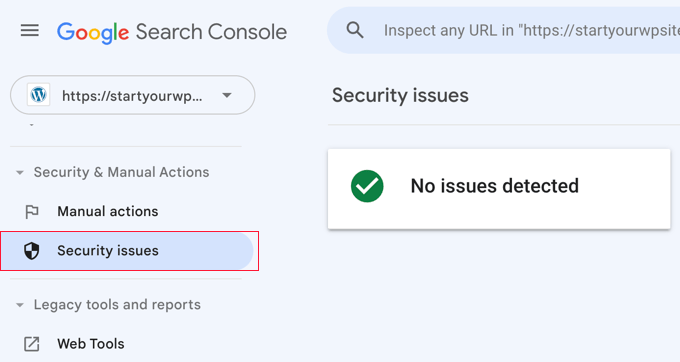Collapse the Legacy tools and reports section
Screen dimensions: 680x362
coord(20,305)
